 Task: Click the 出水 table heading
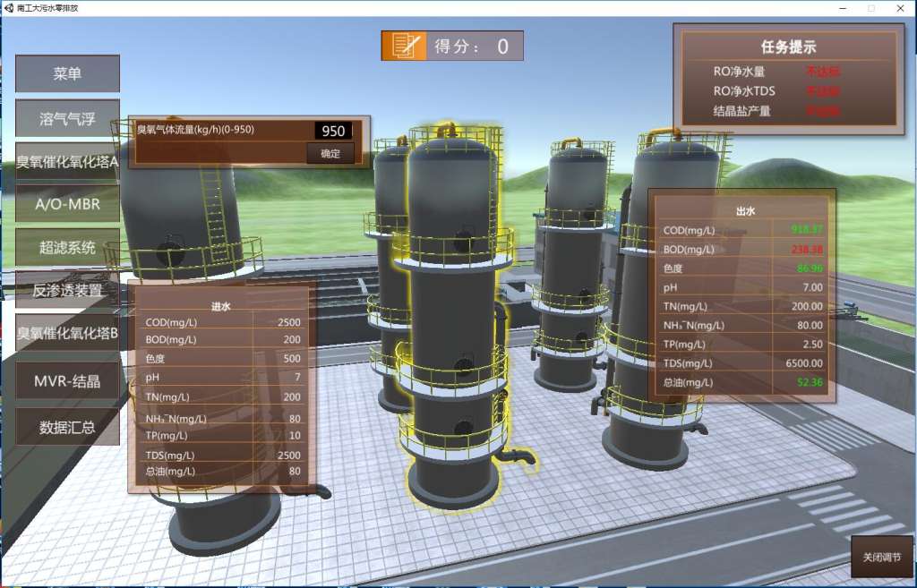point(746,211)
